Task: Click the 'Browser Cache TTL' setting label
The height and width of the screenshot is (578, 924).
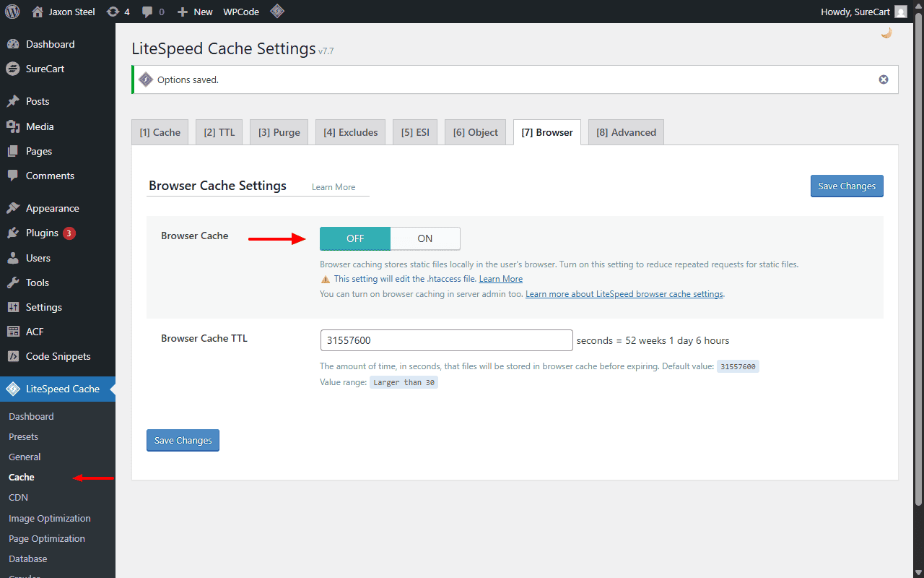Action: (x=204, y=338)
